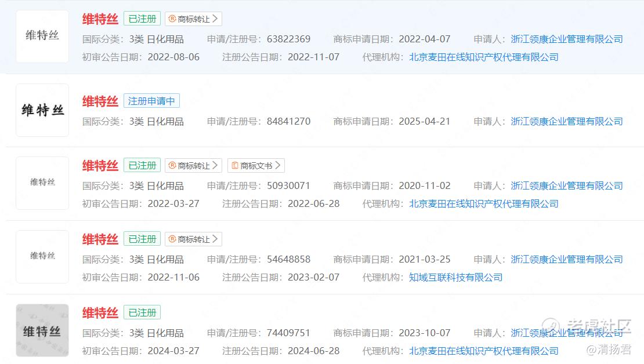644x364 pixels.
Task: Open the 维特丝 logo thumbnail for 50930071
Action: click(42, 183)
